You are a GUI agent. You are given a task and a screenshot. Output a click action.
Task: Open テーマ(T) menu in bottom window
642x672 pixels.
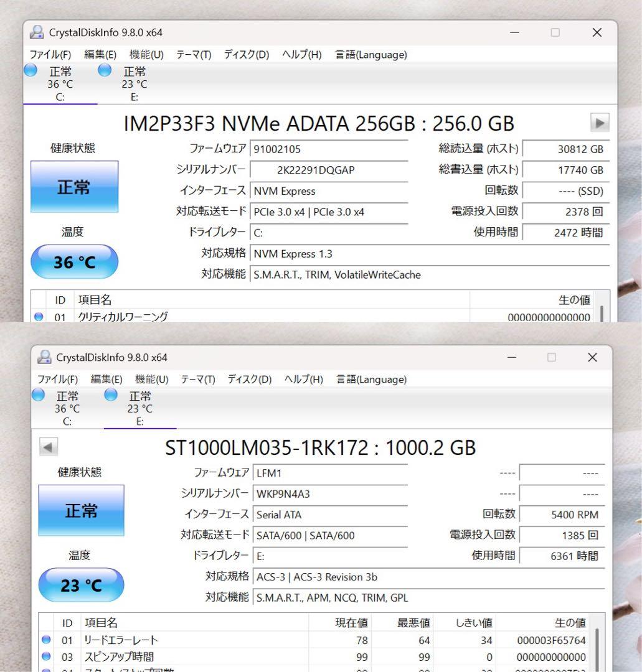pyautogui.click(x=197, y=380)
